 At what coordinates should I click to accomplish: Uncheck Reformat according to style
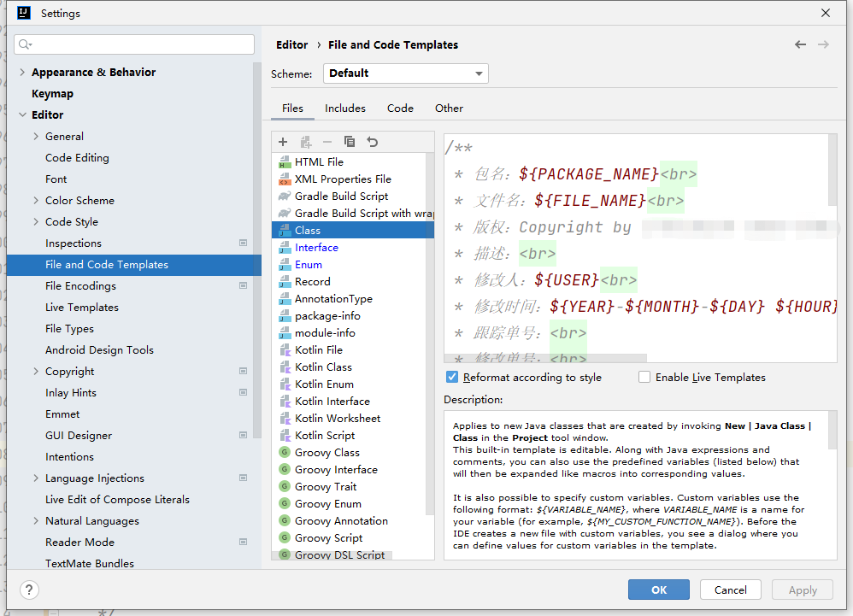tap(452, 377)
